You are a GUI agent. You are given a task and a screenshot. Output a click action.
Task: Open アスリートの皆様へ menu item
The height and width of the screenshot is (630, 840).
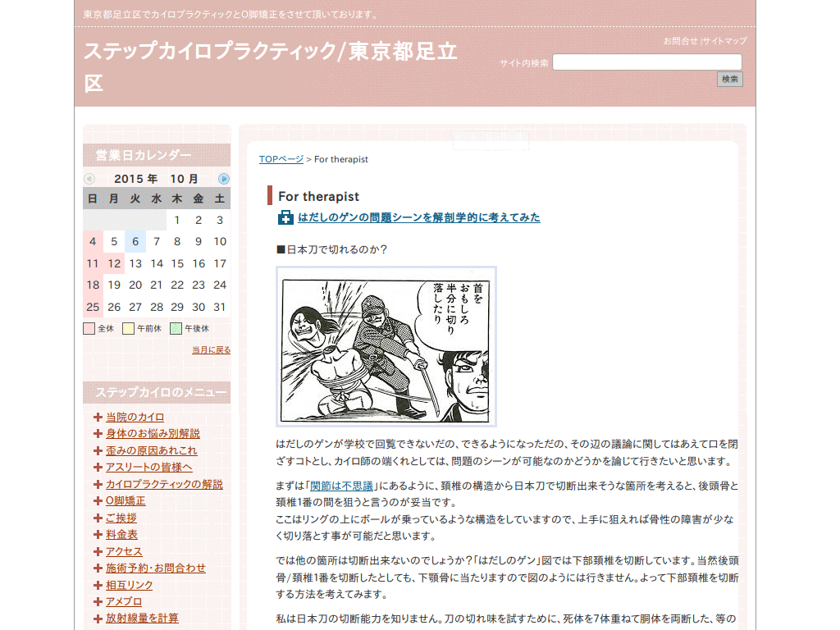coord(149,467)
